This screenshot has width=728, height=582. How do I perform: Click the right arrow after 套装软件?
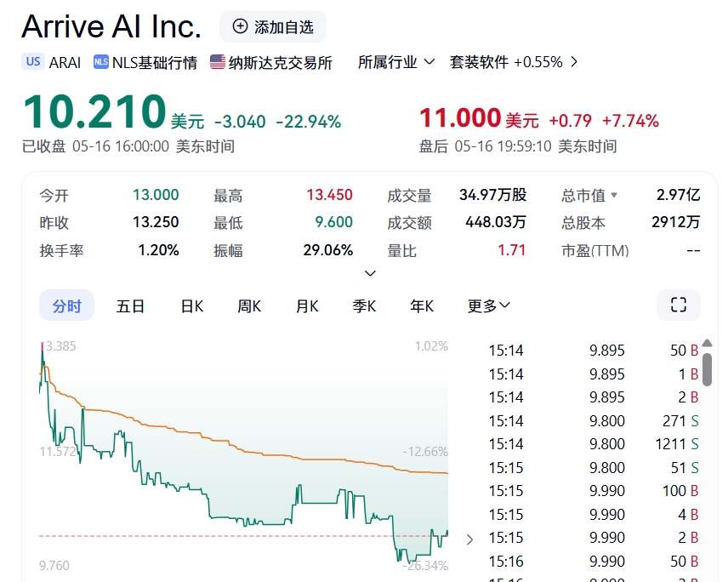pyautogui.click(x=575, y=61)
